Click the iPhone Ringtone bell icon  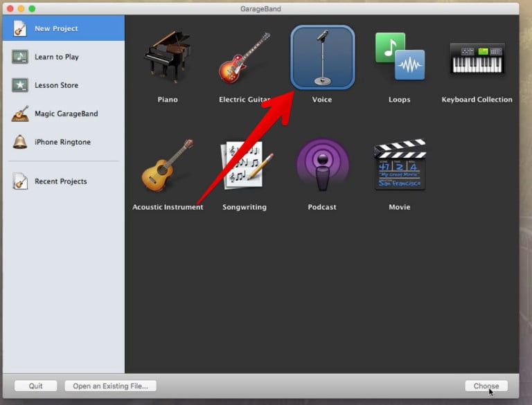tap(20, 142)
